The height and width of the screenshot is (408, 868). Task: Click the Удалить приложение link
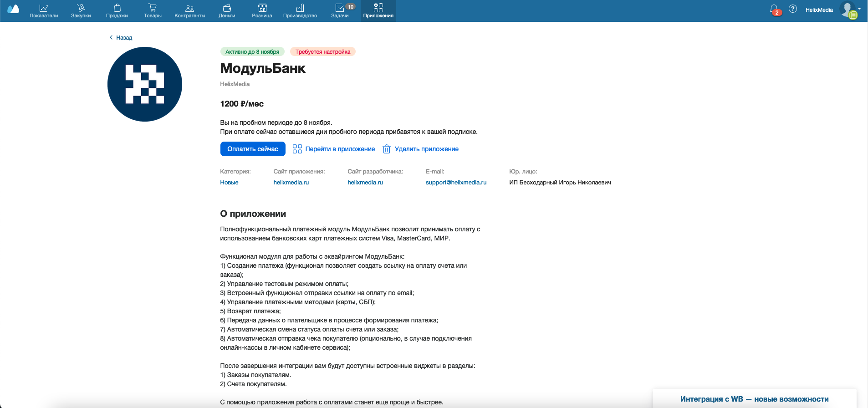pos(420,149)
